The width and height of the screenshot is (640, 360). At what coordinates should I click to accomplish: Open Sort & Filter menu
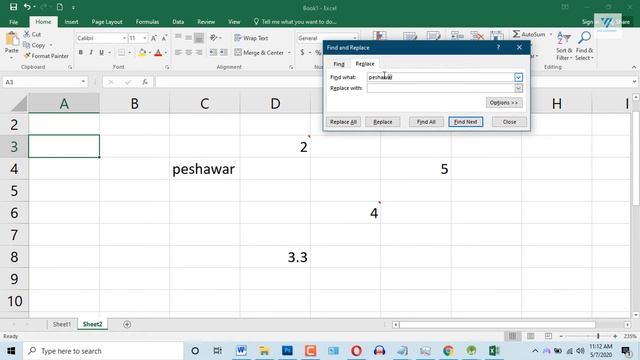(564, 46)
